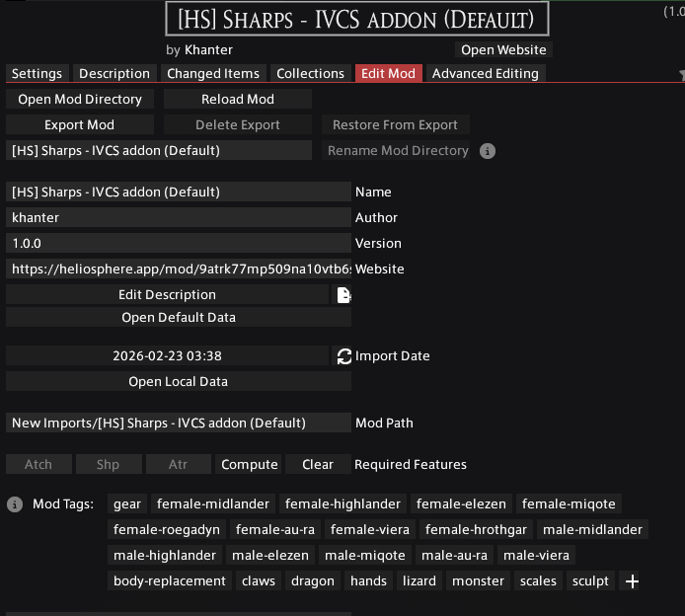Screen dimensions: 685x616
Task: Go to the Collections tab
Action: (310, 74)
